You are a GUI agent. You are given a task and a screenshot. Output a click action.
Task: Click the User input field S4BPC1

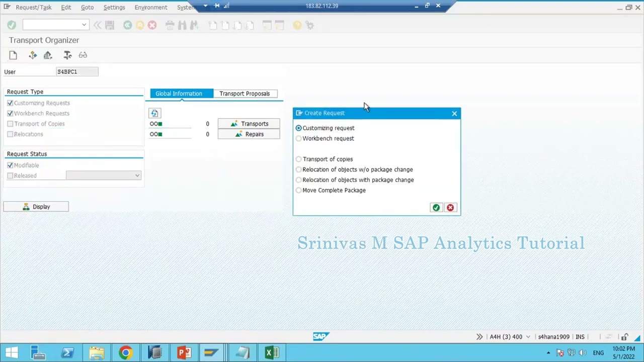[77, 72]
